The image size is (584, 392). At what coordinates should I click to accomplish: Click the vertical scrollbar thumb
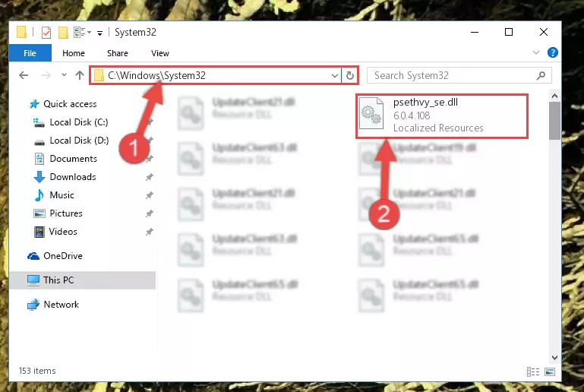[x=554, y=121]
